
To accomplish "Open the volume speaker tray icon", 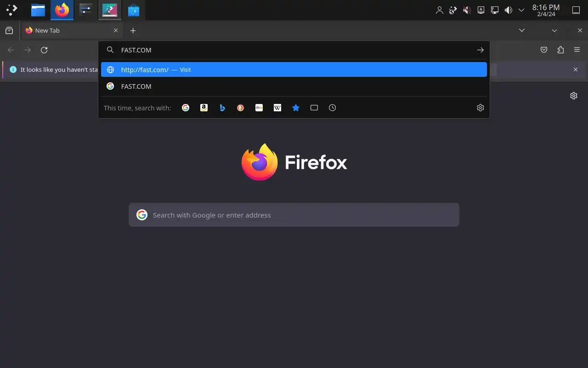I will point(508,10).
